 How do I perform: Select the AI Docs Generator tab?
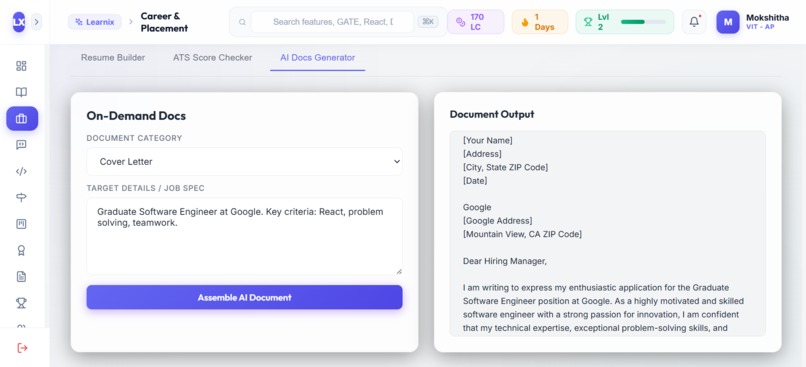[x=318, y=58]
